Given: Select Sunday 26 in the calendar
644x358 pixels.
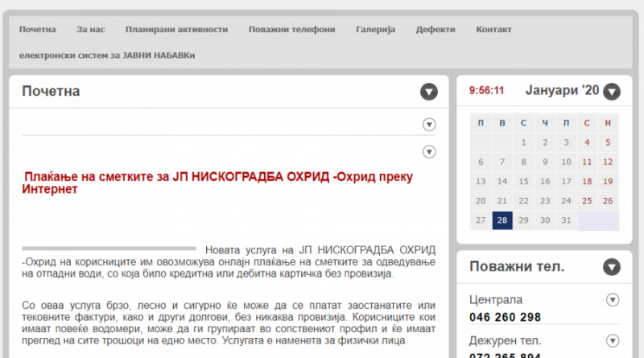Looking at the screenshot, I should [x=608, y=201].
